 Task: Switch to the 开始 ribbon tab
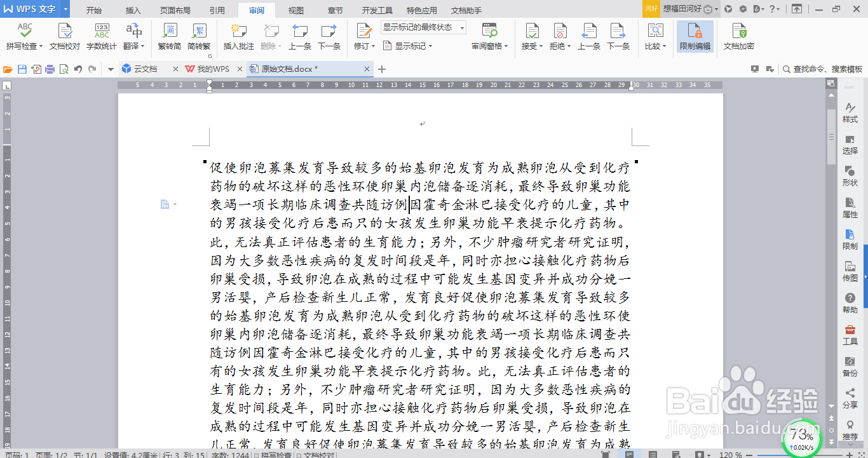(94, 10)
